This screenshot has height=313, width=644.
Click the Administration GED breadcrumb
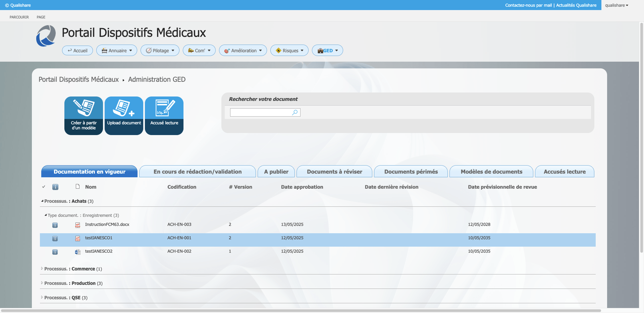coord(157,79)
